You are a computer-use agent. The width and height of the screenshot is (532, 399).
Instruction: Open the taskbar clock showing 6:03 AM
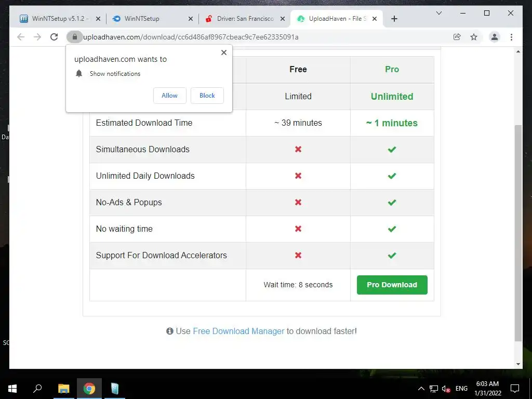[487, 389]
